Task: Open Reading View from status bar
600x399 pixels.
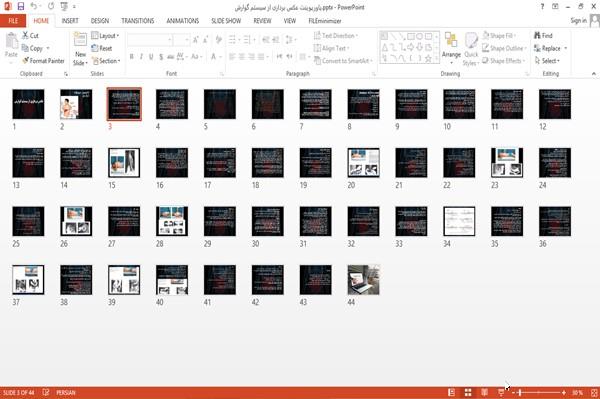Action: (x=484, y=392)
